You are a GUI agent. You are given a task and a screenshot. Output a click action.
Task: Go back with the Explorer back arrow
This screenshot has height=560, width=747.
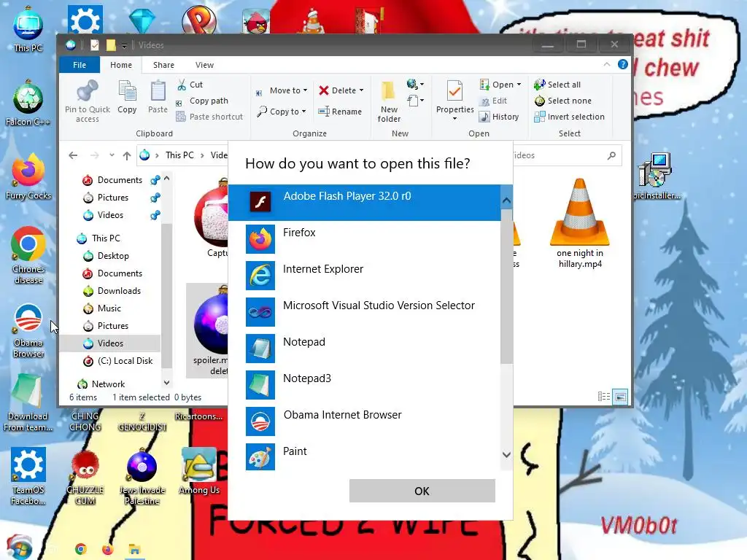[73, 155]
